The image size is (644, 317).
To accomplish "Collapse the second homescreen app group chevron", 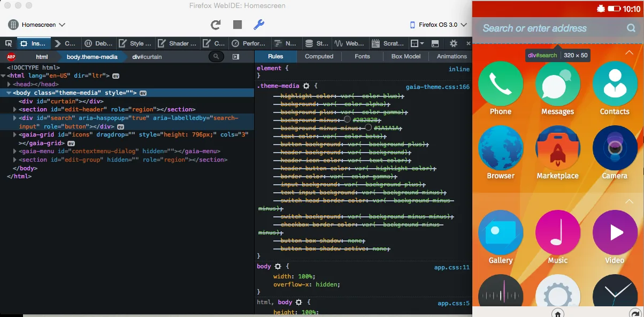I will (x=630, y=201).
